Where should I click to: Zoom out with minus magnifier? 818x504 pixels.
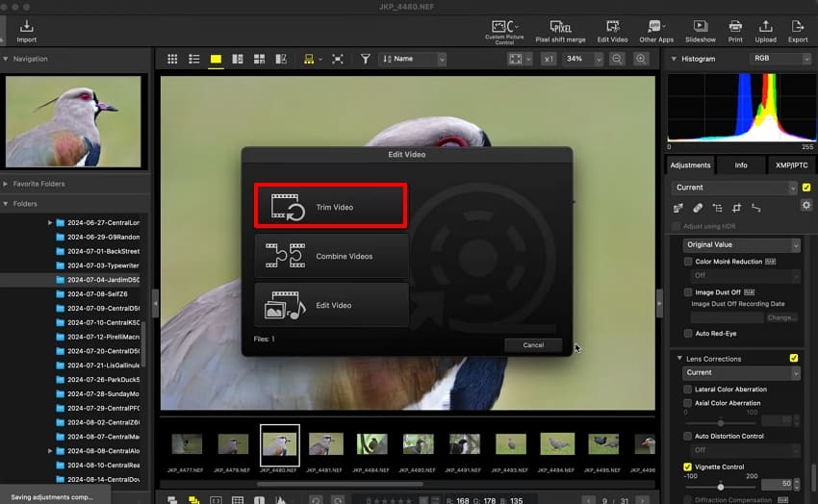(x=617, y=59)
